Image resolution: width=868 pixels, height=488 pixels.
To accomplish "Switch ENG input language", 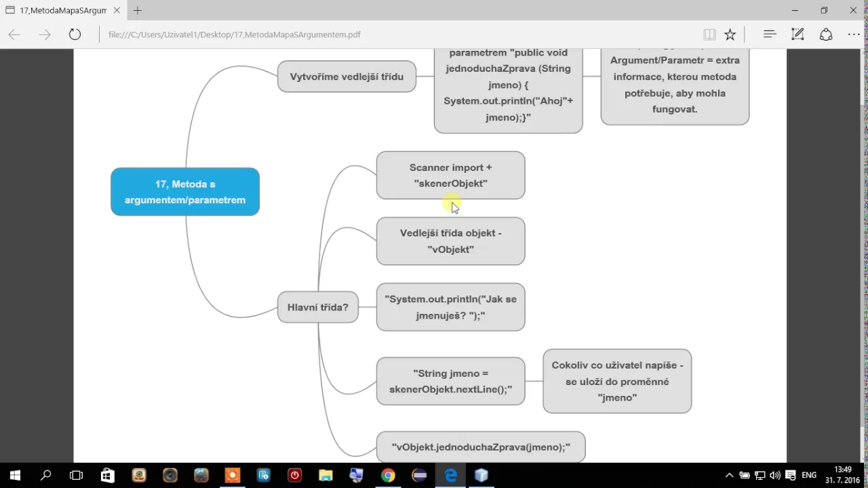I will [x=808, y=475].
